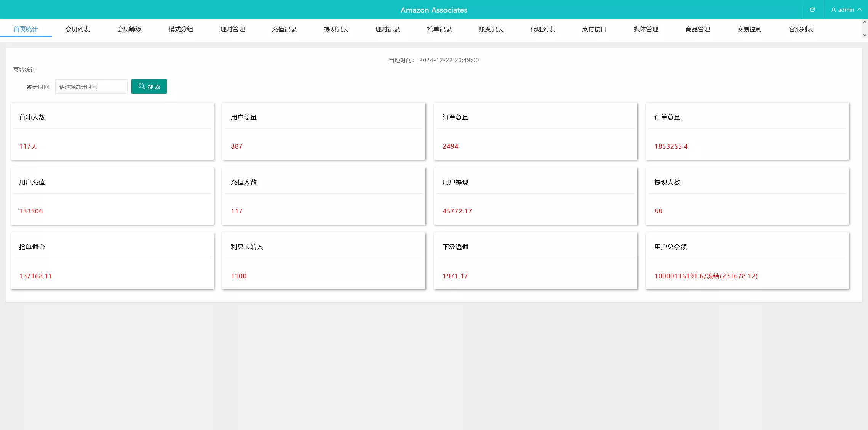Open the 提现记录 tab
This screenshot has height=430, width=868.
[x=336, y=29]
